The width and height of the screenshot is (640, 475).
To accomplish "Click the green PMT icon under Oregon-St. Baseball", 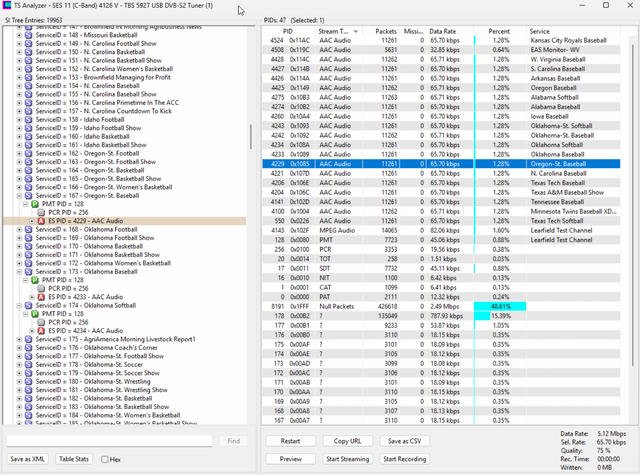I will pos(35,204).
